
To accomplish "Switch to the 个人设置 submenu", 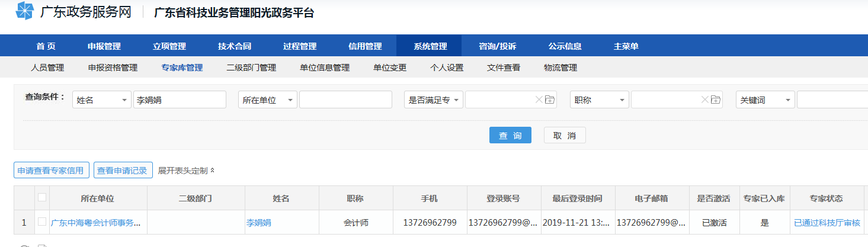I will click(447, 68).
